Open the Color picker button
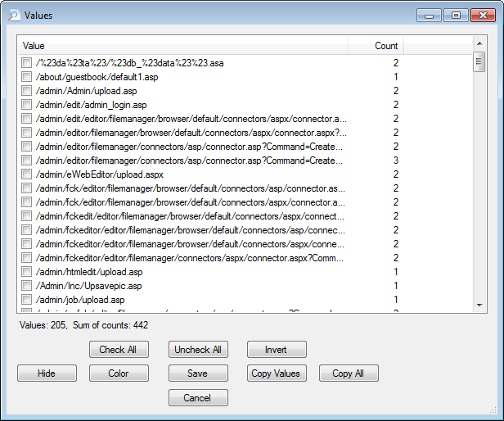 [119, 373]
